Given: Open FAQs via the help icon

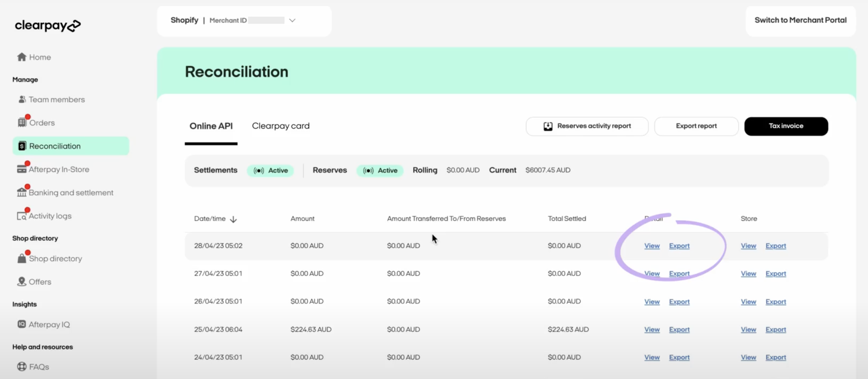Looking at the screenshot, I should click(x=22, y=367).
